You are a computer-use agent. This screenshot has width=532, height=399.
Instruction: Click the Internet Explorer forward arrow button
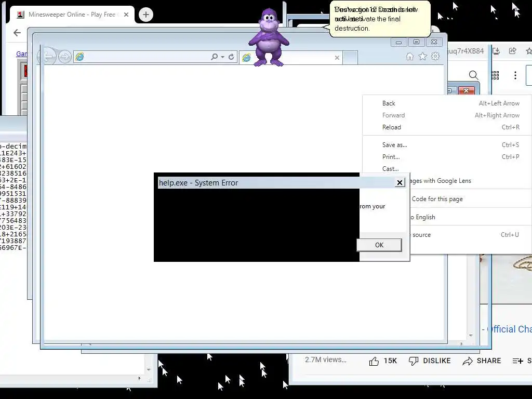pos(64,57)
